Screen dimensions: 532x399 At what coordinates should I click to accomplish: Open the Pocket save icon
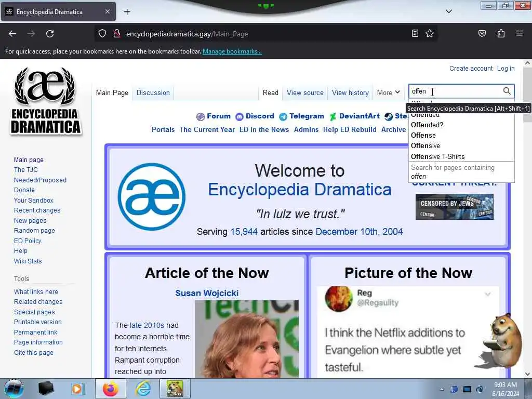click(482, 34)
